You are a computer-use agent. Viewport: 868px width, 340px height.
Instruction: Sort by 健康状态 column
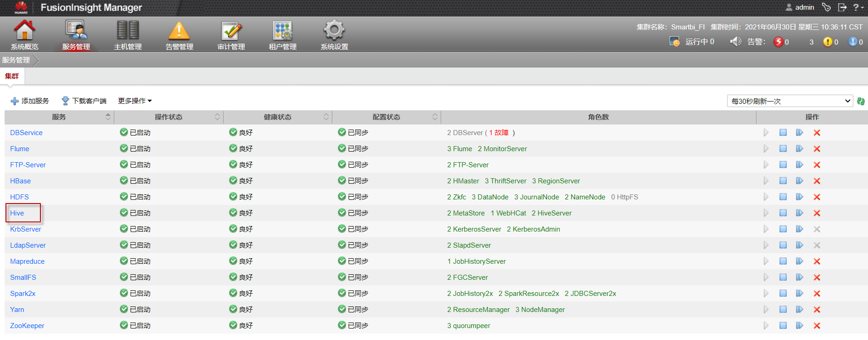coord(278,117)
